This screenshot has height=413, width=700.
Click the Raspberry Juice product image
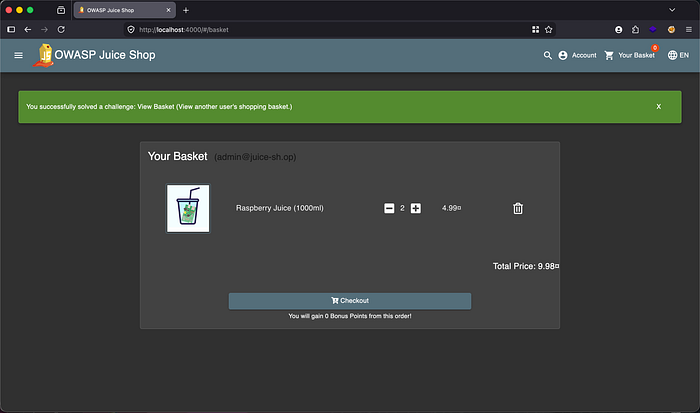[188, 208]
